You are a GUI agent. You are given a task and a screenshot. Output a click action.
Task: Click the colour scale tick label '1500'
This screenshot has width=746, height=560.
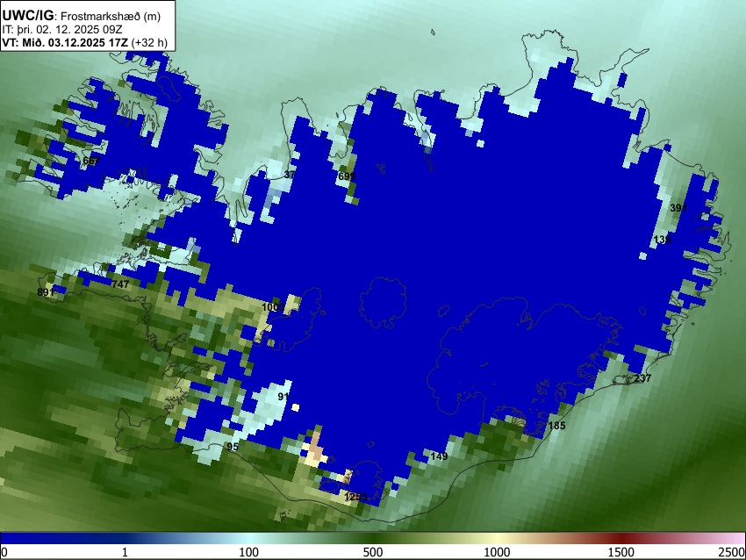[x=621, y=552]
